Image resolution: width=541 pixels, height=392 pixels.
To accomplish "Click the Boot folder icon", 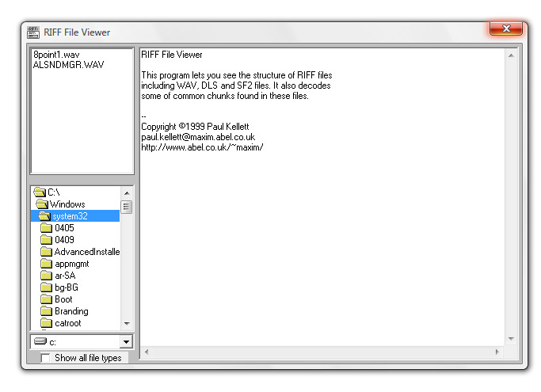I will (46, 299).
